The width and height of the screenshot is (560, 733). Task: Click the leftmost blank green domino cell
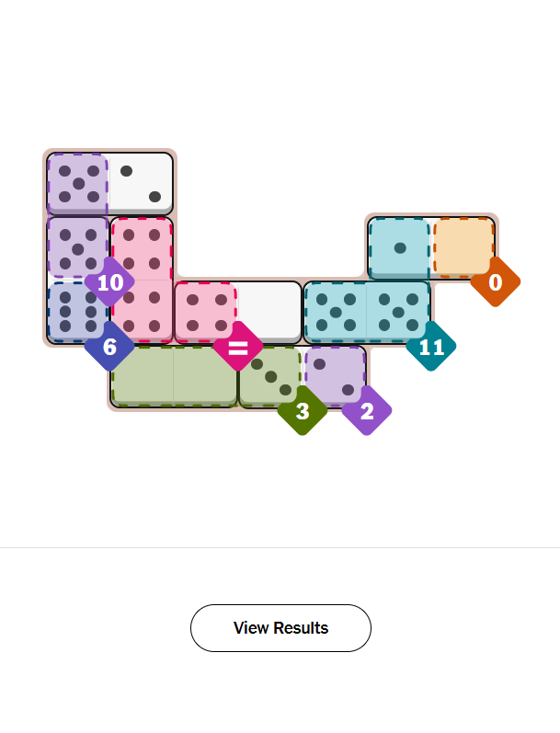coord(142,376)
